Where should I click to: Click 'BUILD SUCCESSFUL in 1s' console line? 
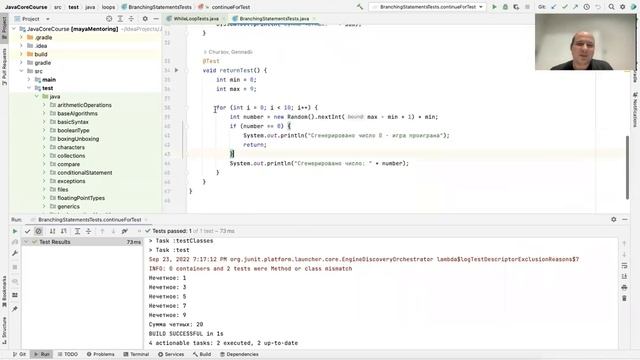(x=186, y=334)
